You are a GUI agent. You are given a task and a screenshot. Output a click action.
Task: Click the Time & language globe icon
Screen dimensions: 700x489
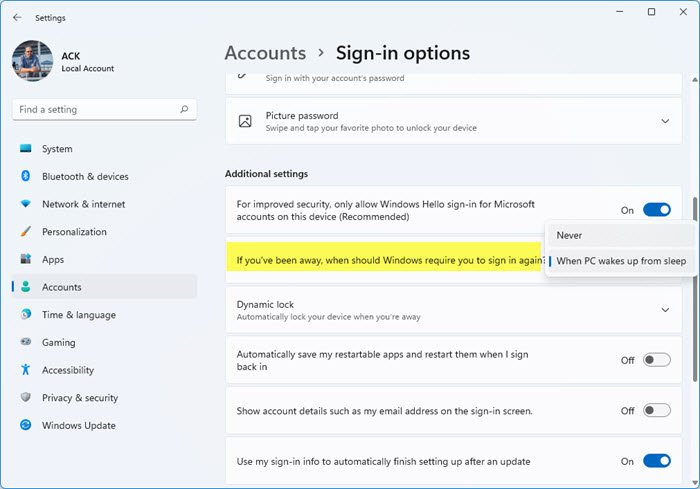26,314
